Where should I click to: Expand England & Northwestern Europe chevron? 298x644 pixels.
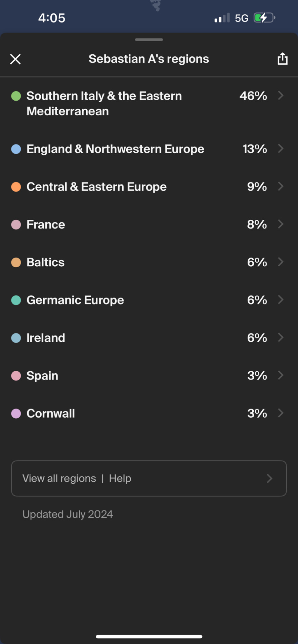[x=281, y=149]
